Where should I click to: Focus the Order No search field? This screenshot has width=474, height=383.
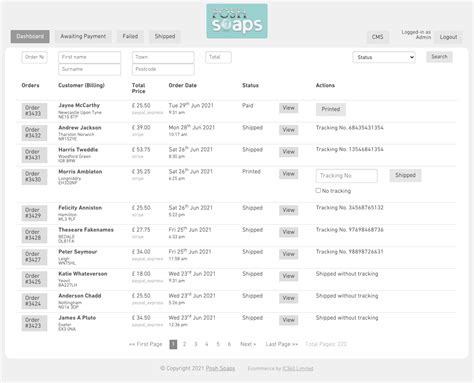(34, 57)
